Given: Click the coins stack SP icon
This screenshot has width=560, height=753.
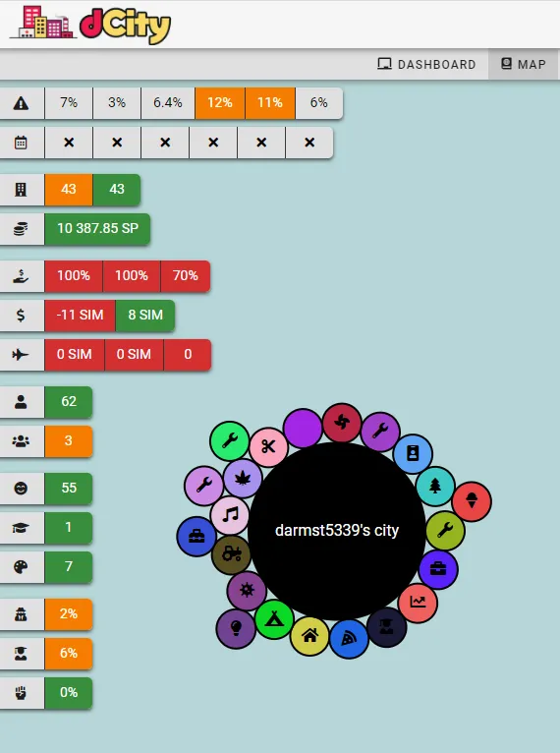Looking at the screenshot, I should (21, 229).
